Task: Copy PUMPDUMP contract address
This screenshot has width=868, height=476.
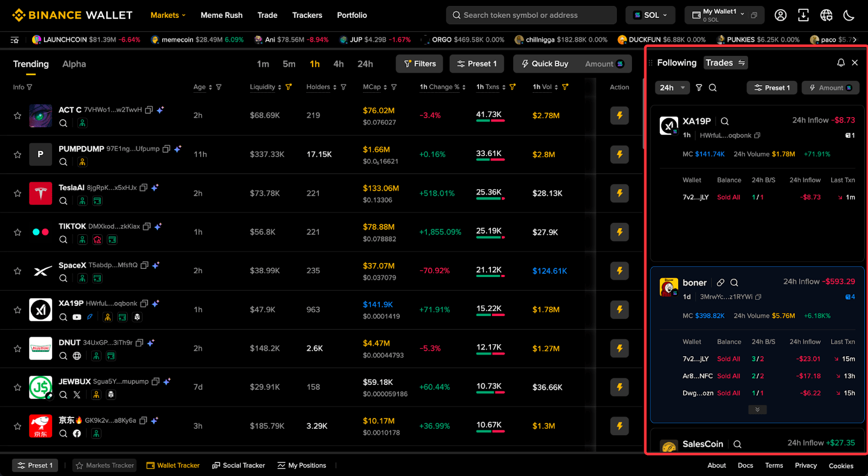Action: point(167,149)
